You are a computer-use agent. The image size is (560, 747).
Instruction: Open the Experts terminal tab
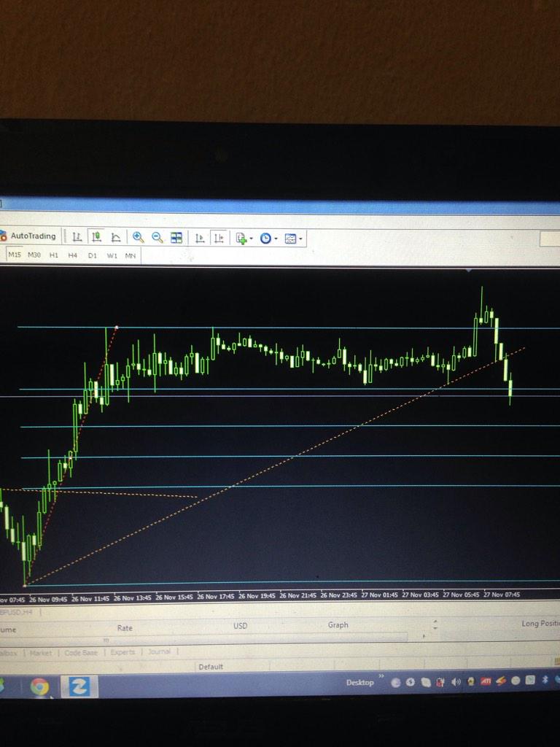tap(122, 651)
